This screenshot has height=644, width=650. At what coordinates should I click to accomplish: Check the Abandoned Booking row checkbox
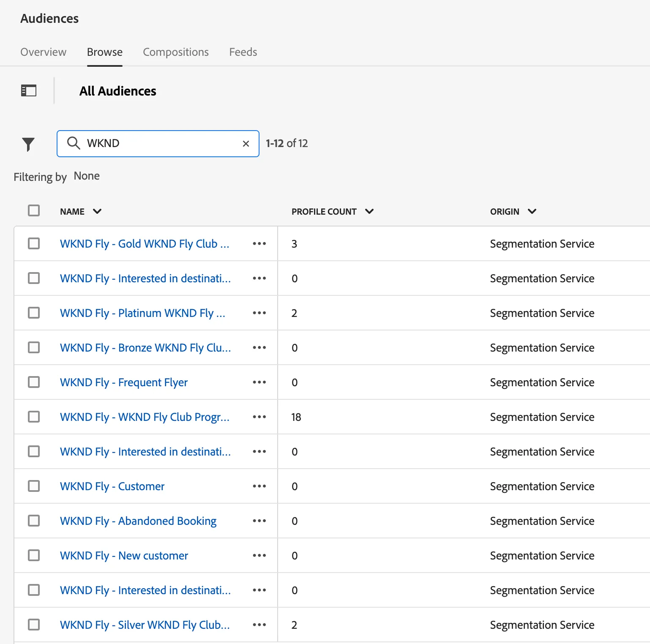coord(34,521)
